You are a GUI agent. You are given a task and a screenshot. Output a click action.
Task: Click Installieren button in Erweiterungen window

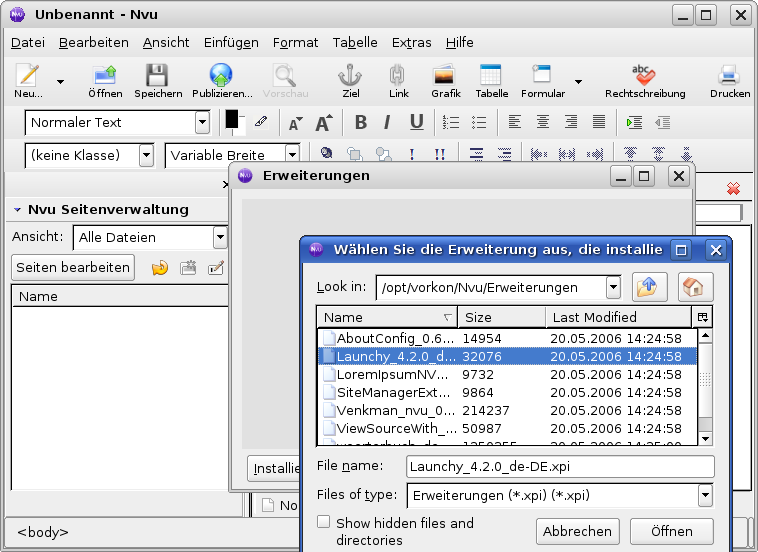tap(274, 468)
